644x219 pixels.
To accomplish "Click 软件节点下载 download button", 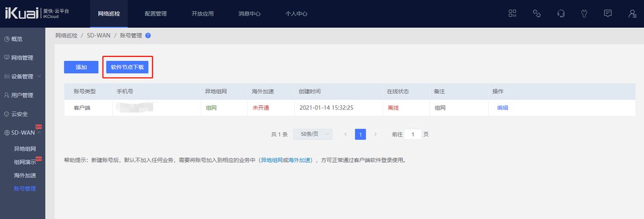I will point(127,67).
